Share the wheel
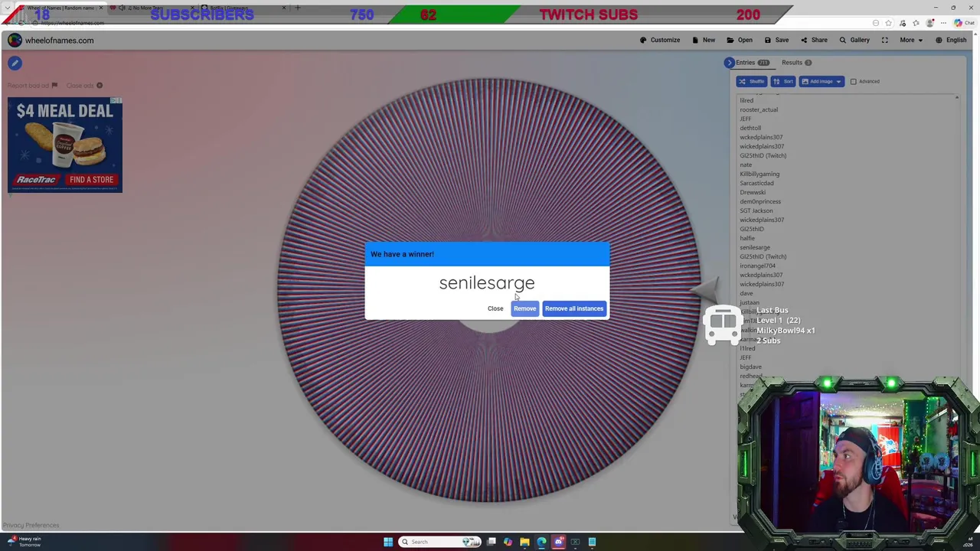980x551 pixels. click(814, 41)
